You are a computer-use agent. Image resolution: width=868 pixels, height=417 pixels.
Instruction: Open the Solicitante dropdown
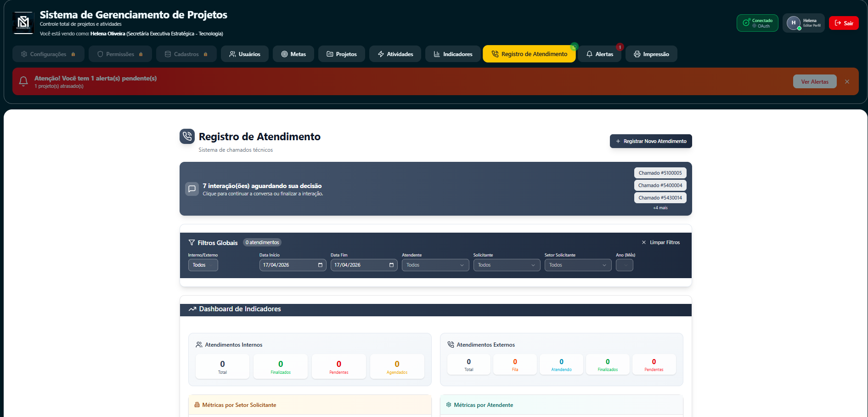pos(507,265)
